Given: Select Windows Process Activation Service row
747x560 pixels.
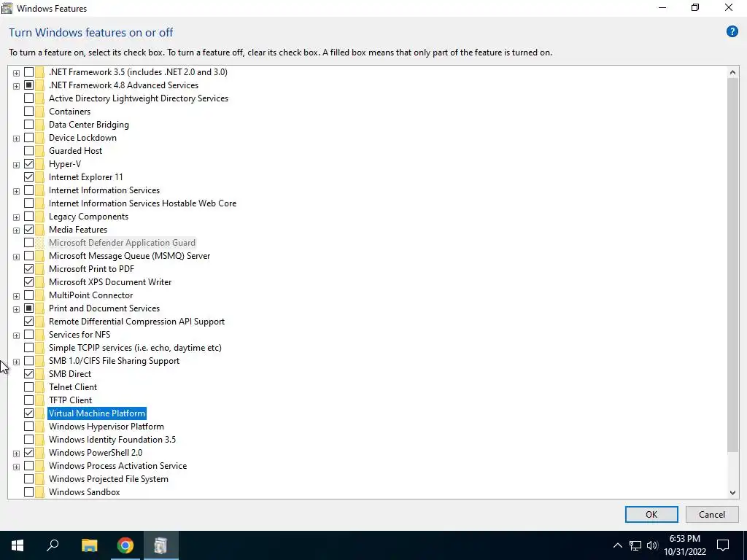Looking at the screenshot, I should click(117, 466).
